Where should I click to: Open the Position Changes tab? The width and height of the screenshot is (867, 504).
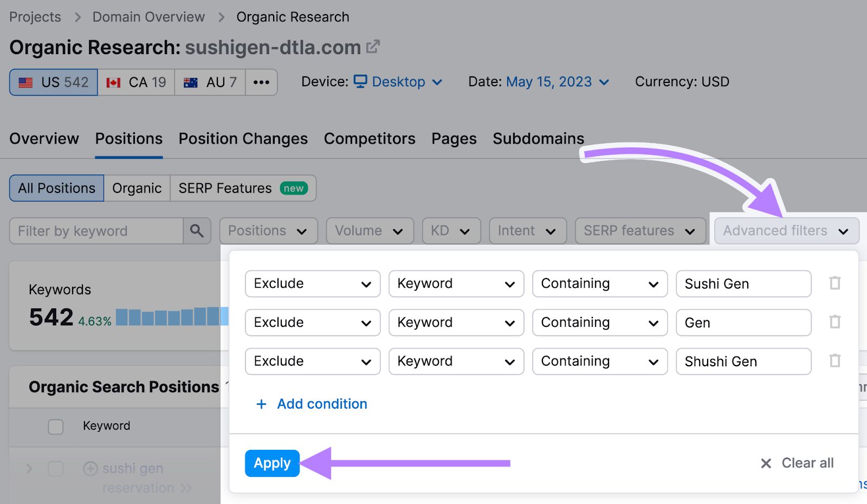243,139
